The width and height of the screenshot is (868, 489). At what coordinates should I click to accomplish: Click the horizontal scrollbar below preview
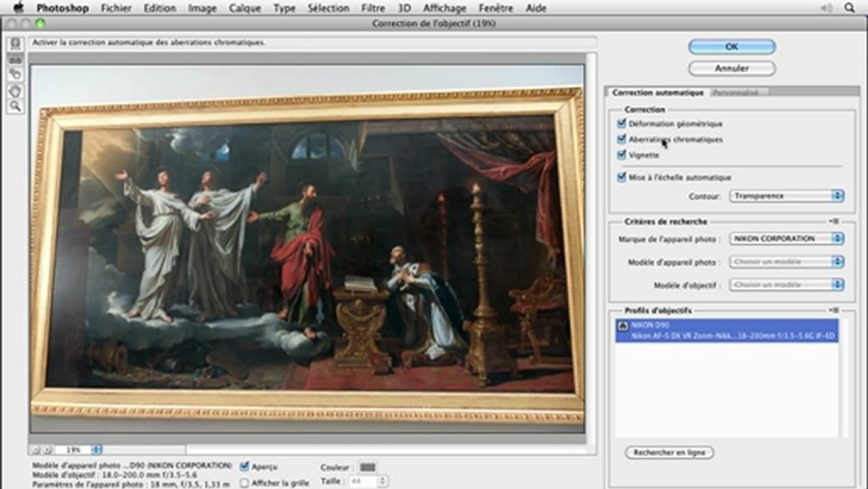pos(143,450)
